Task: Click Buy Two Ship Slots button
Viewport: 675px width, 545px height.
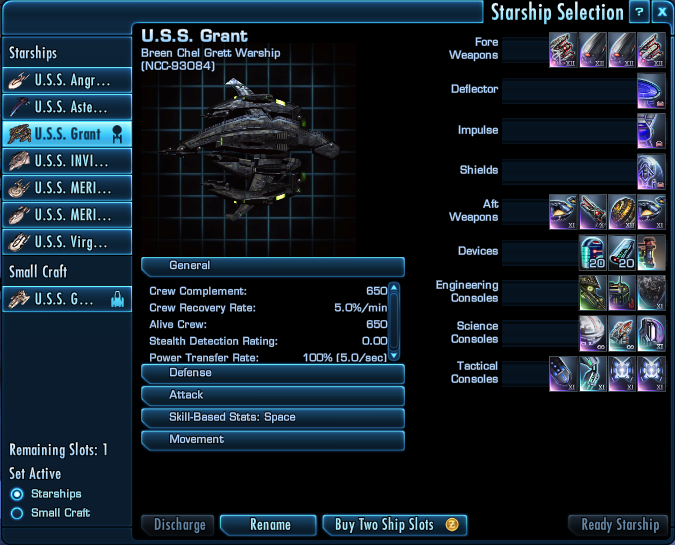Action: click(x=395, y=525)
